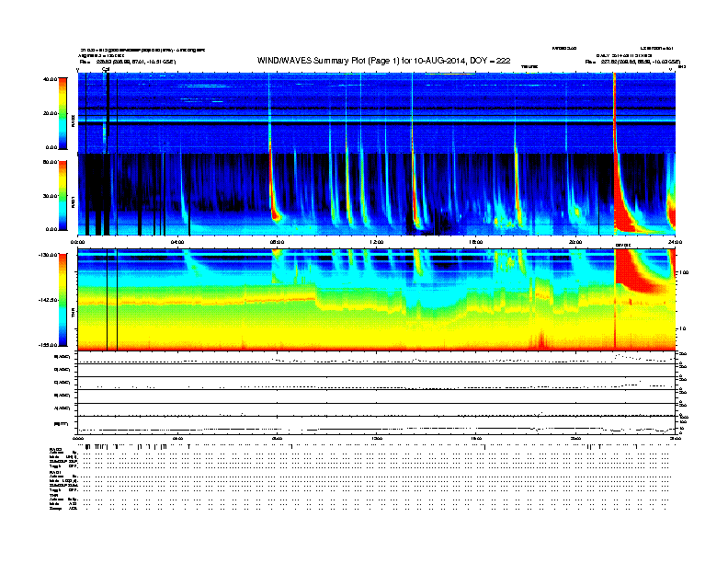Click the 24:00 tick label below the RAD1 panel
Screen dimensions: 728x563
pos(675,242)
